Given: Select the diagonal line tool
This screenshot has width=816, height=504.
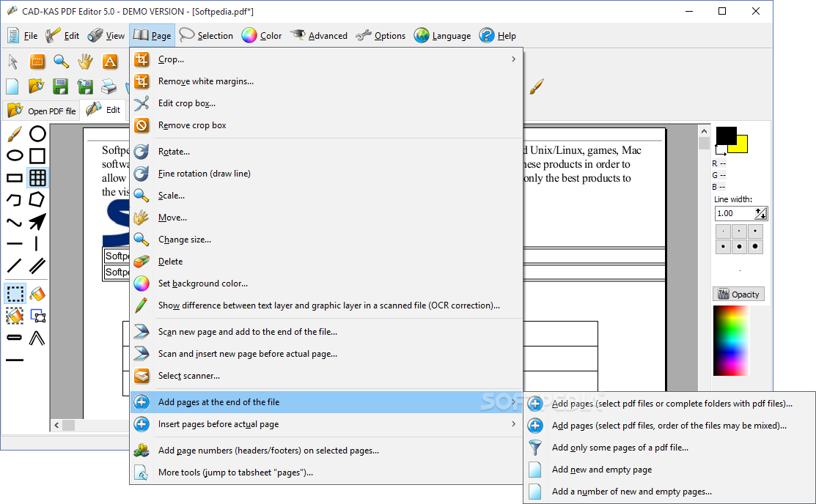Looking at the screenshot, I should [x=14, y=266].
